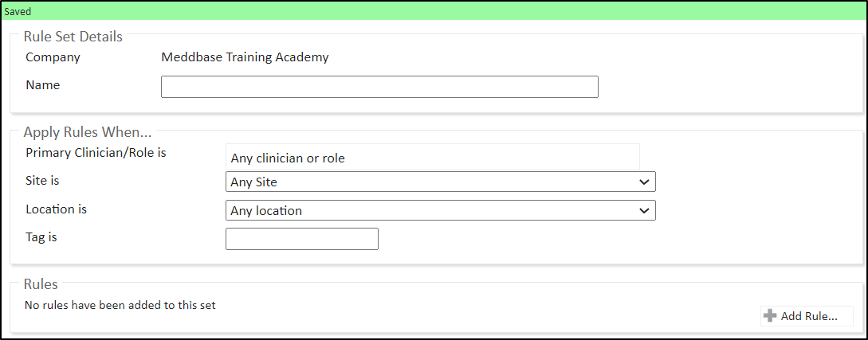
Task: Click the chevron arrow on Location dropdown
Action: click(644, 211)
